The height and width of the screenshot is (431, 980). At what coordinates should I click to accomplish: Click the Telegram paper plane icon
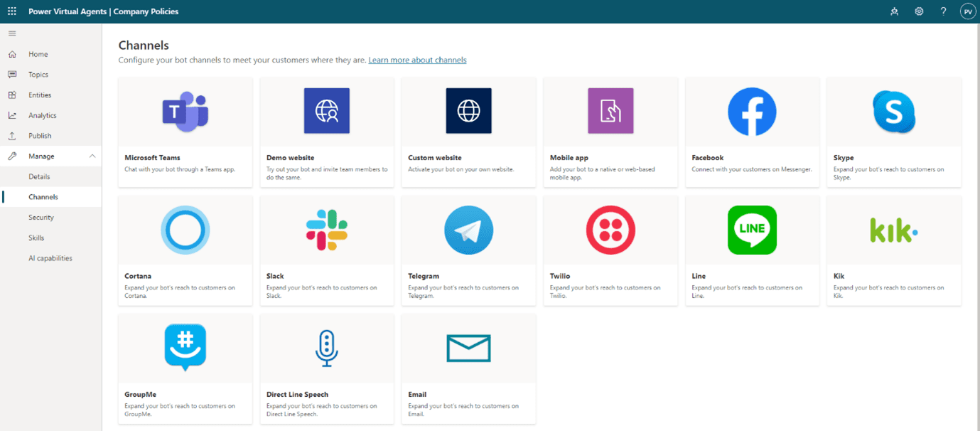tap(468, 230)
